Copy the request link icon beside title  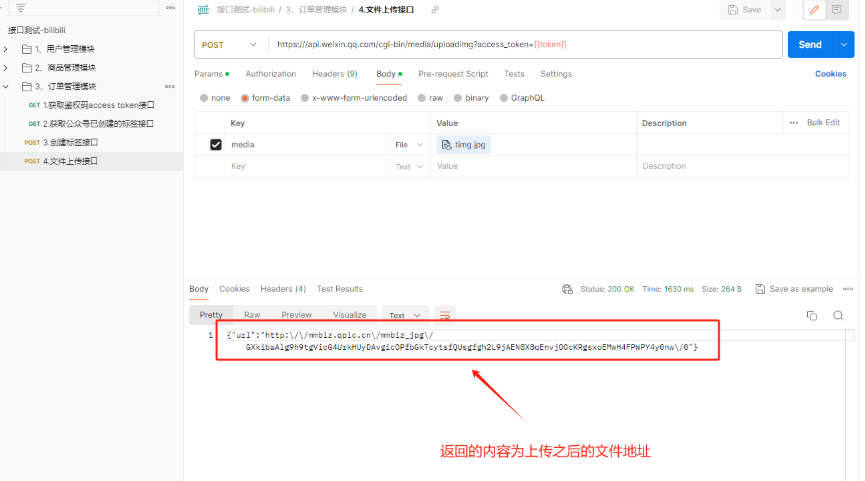click(x=435, y=9)
